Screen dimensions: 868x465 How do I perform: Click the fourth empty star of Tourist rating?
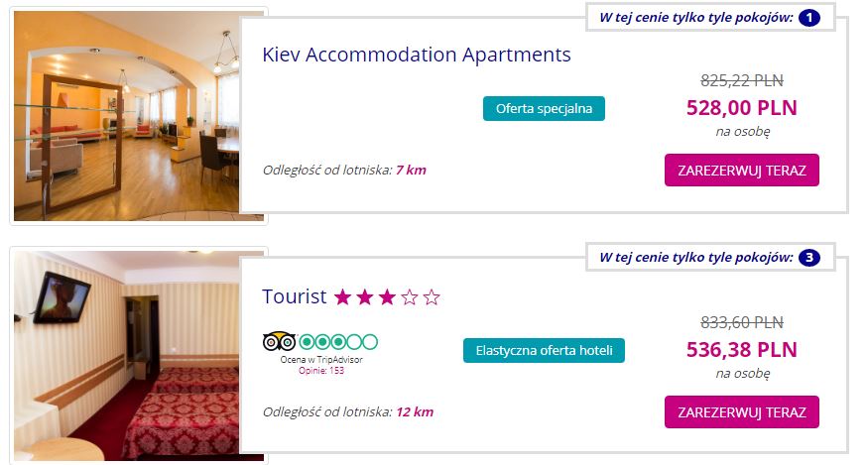(x=409, y=297)
